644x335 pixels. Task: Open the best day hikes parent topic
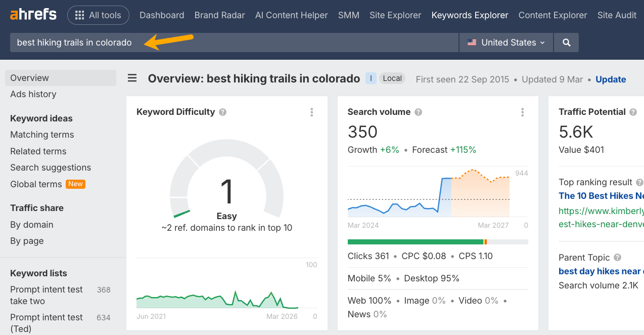pos(599,271)
